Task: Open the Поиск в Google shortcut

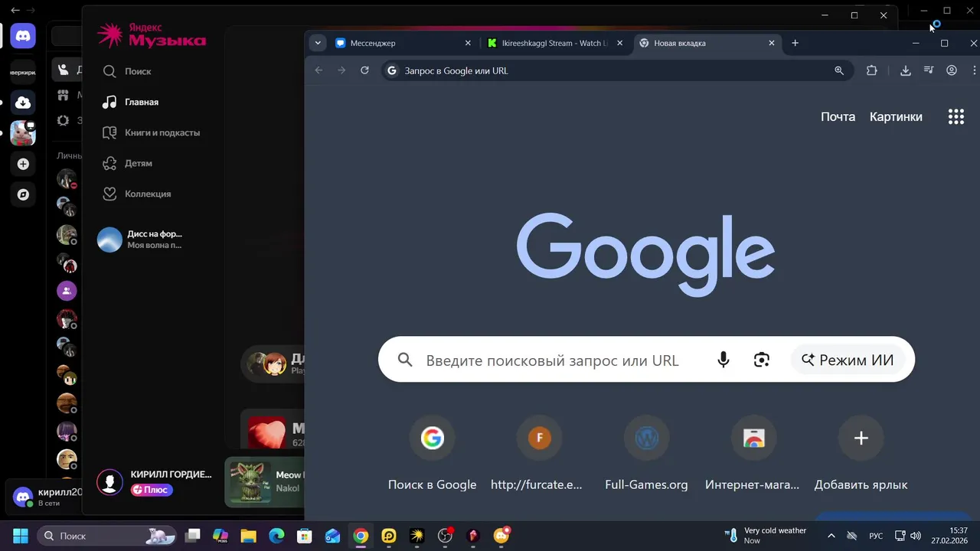Action: [x=432, y=455]
